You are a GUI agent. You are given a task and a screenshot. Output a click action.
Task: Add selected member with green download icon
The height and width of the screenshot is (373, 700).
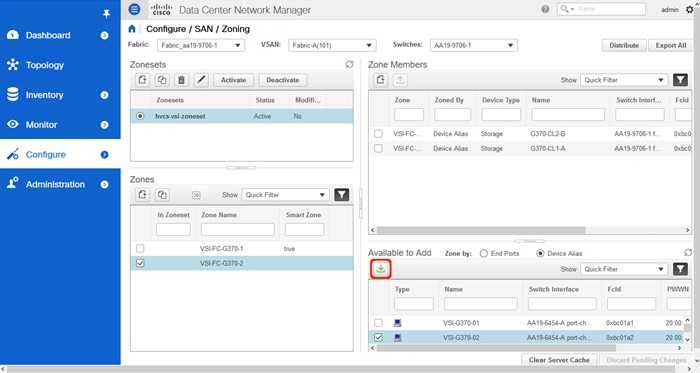pos(381,269)
